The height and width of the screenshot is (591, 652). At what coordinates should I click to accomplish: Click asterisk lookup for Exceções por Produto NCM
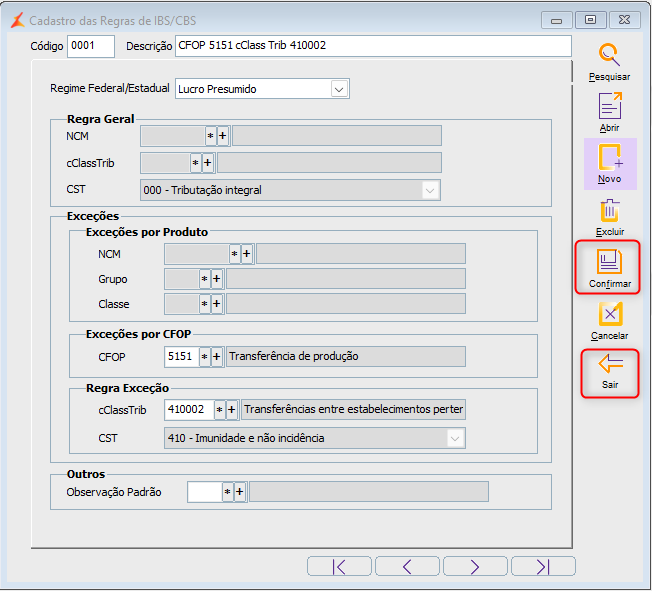[235, 254]
